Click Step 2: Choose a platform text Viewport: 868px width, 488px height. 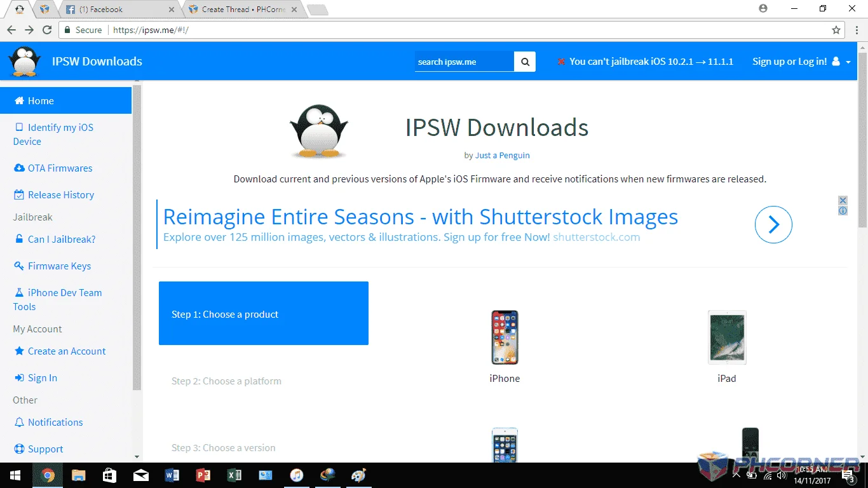coord(226,381)
